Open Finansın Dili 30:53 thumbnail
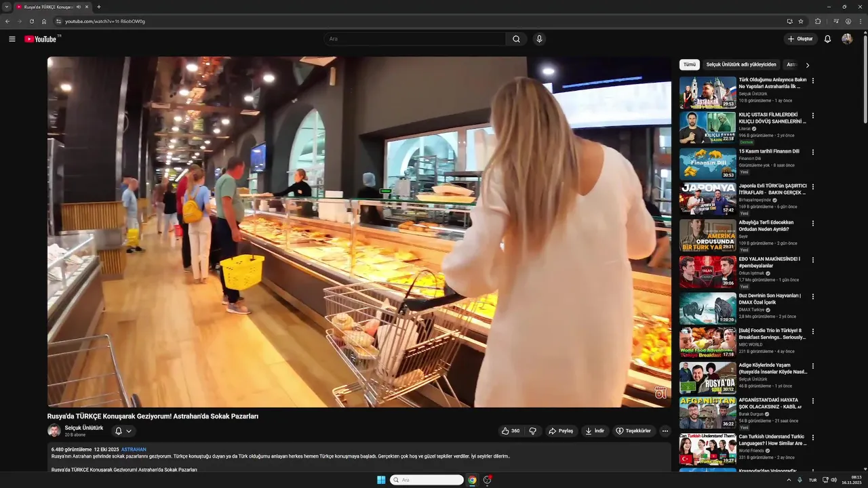 pos(708,164)
